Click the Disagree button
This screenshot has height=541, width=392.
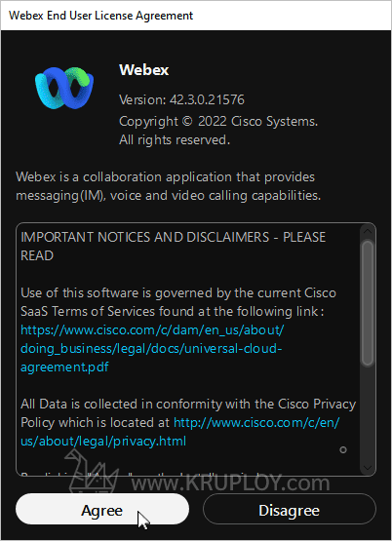290,509
